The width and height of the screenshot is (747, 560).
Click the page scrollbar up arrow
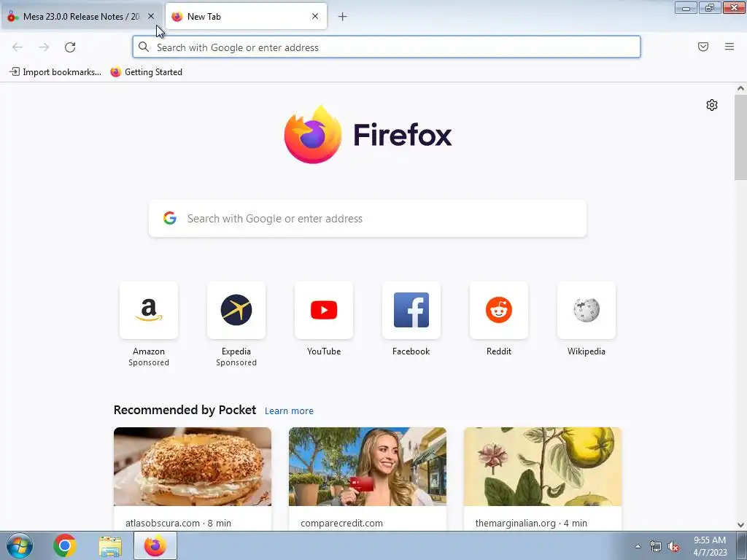(740, 88)
